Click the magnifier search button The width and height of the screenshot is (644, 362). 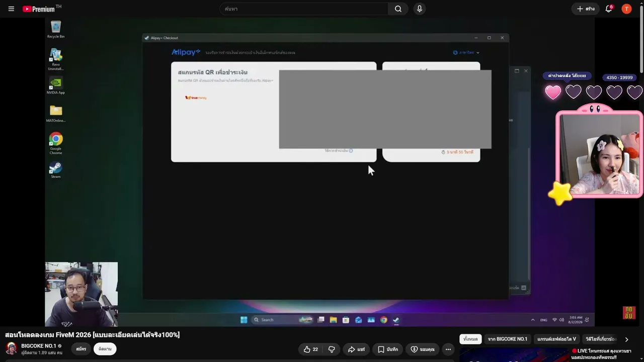398,9
